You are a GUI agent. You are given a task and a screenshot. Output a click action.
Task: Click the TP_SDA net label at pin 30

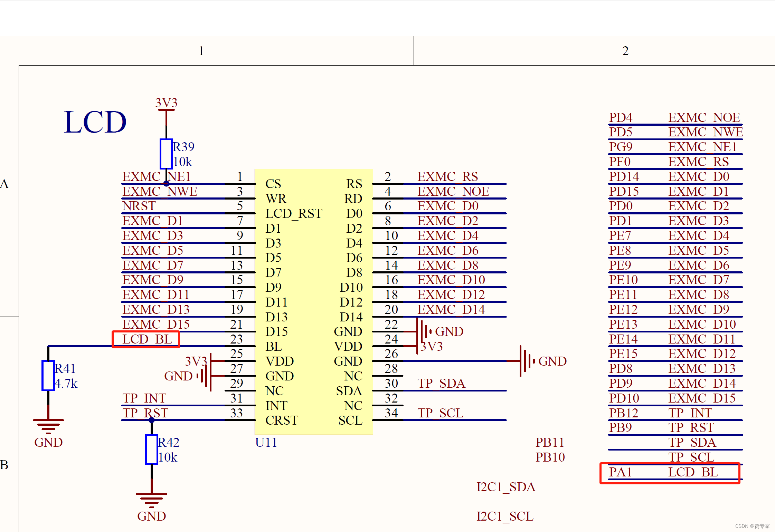coord(441,384)
